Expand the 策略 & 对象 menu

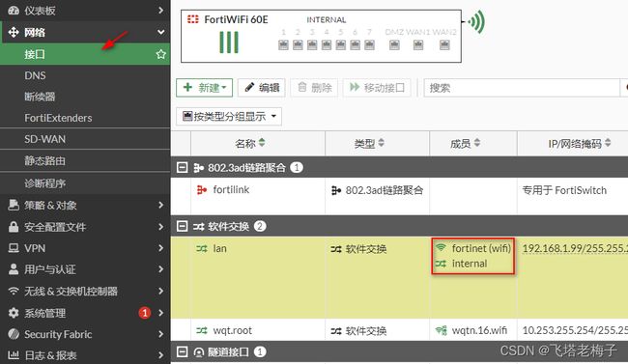(85, 205)
